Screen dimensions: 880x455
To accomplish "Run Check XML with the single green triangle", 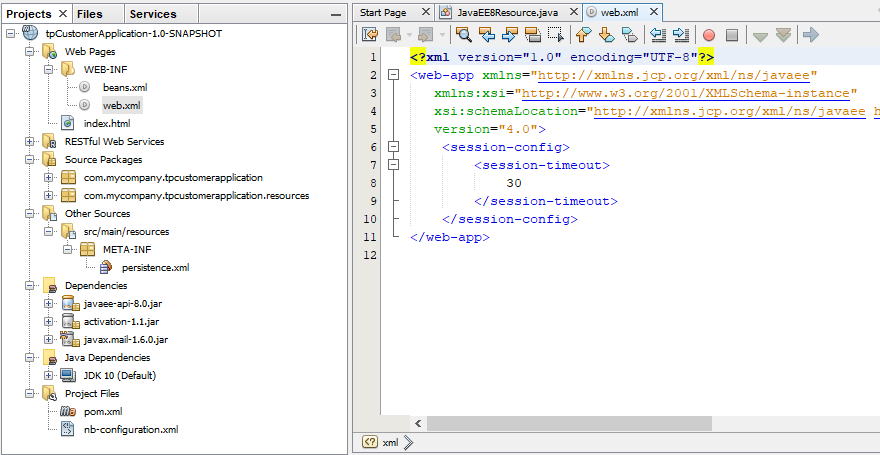I will tap(760, 36).
